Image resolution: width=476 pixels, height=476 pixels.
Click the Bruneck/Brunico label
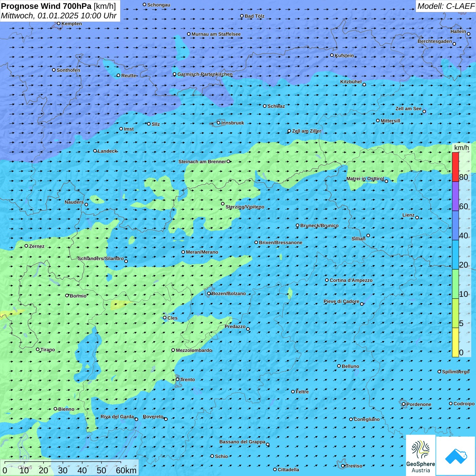319,225
